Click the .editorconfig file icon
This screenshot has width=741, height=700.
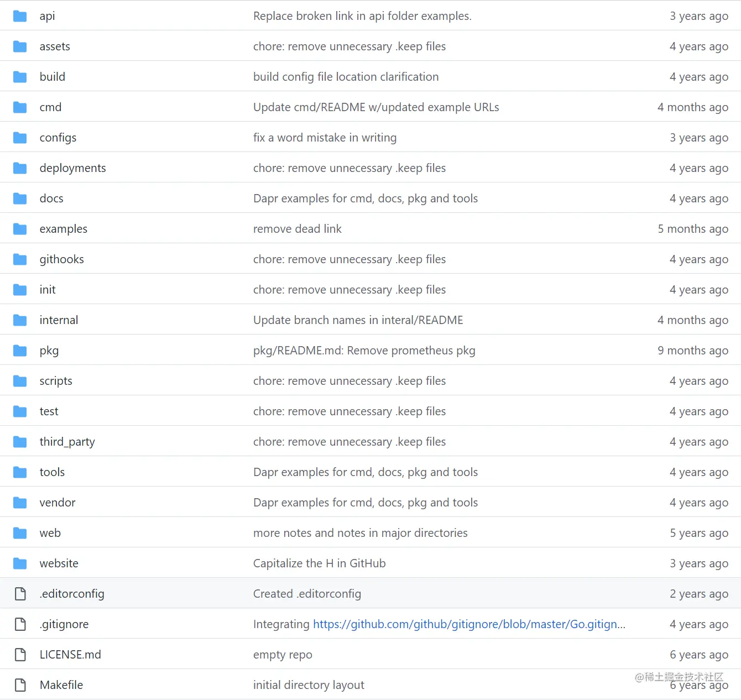point(20,594)
